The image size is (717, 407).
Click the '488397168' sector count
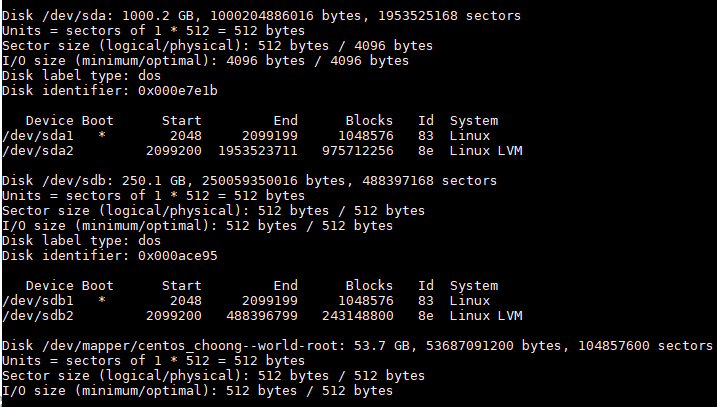pyautogui.click(x=398, y=181)
